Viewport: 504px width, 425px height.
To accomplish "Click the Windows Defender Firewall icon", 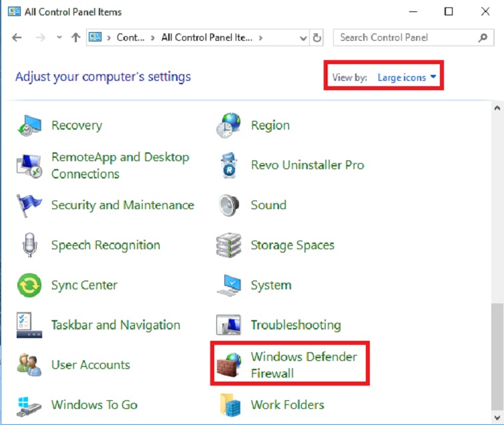I will (229, 365).
